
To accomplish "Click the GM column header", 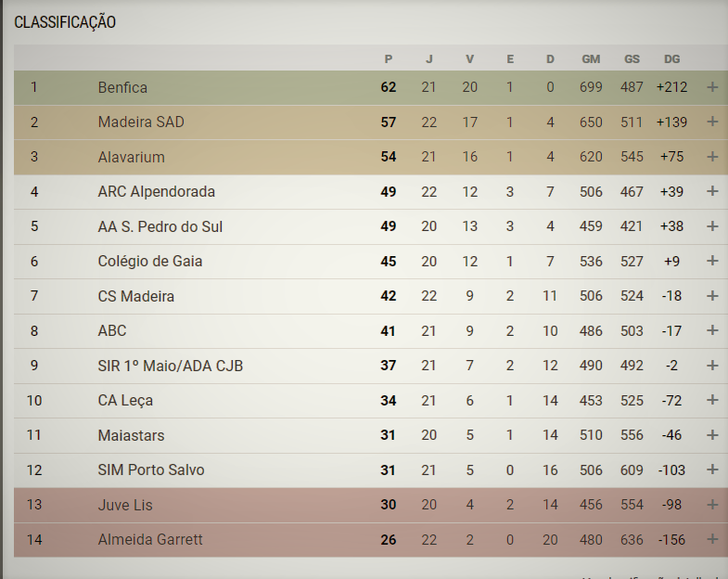I will point(591,58).
